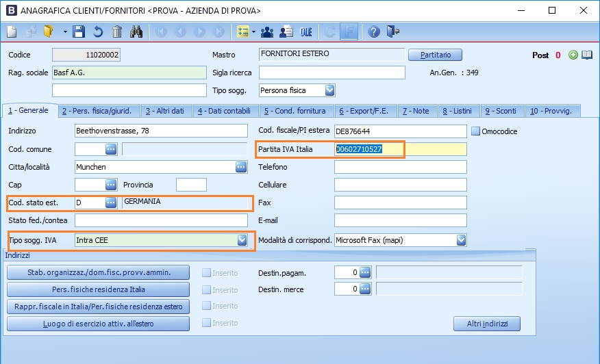Go to next record navigation icon
Screen dimensions: 600x364
pyautogui.click(x=199, y=31)
